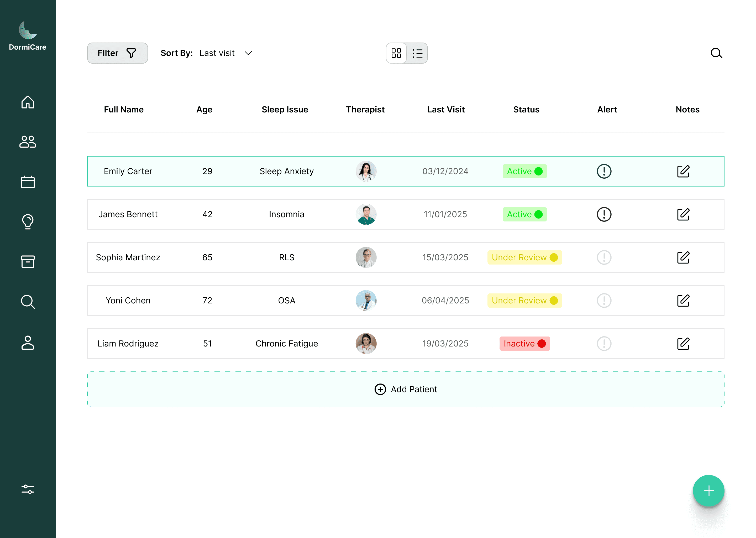Switch to list view
The height and width of the screenshot is (538, 756).
click(417, 53)
